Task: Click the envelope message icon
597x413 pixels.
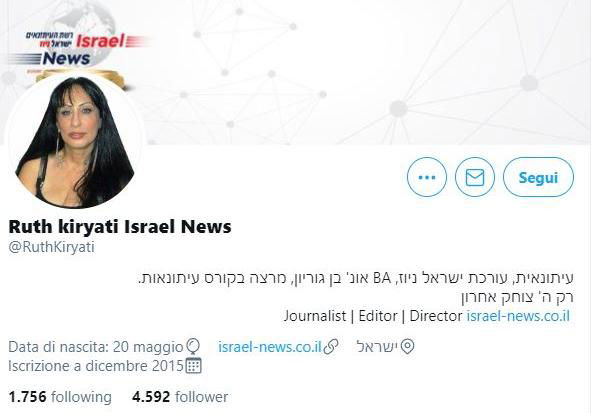Action: 475,177
